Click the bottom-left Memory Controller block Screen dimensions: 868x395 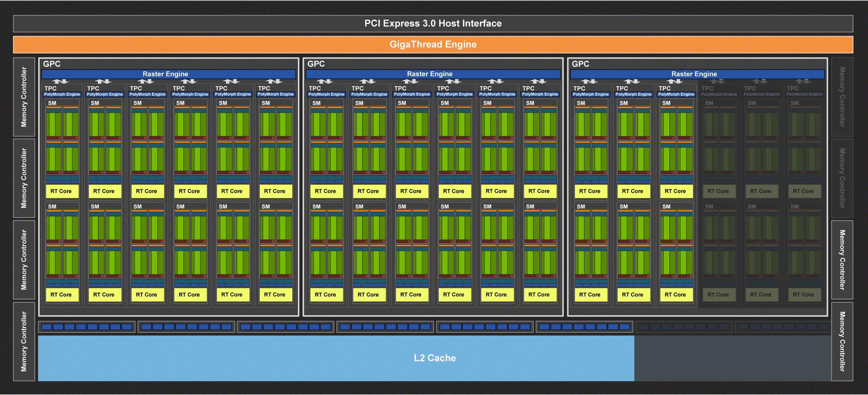pos(24,341)
